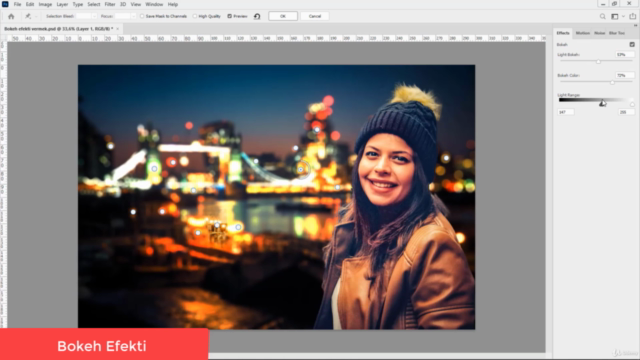Open the Edit menu
Image resolution: width=640 pixels, height=360 pixels.
[x=30, y=4]
